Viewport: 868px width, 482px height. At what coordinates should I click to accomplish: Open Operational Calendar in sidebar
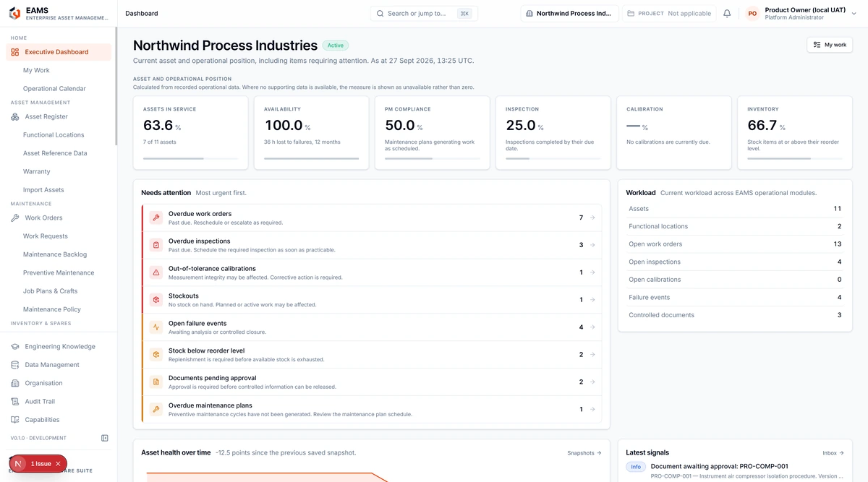[x=54, y=89]
